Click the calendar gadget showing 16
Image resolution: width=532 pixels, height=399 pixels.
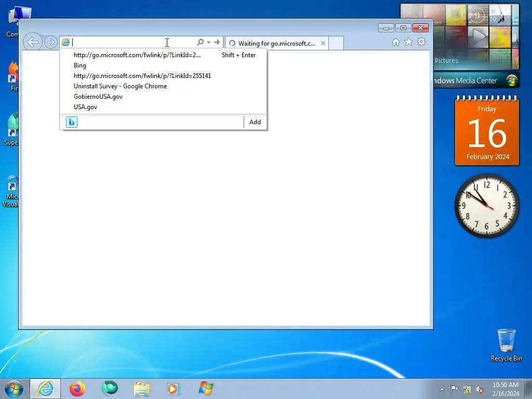click(x=487, y=130)
